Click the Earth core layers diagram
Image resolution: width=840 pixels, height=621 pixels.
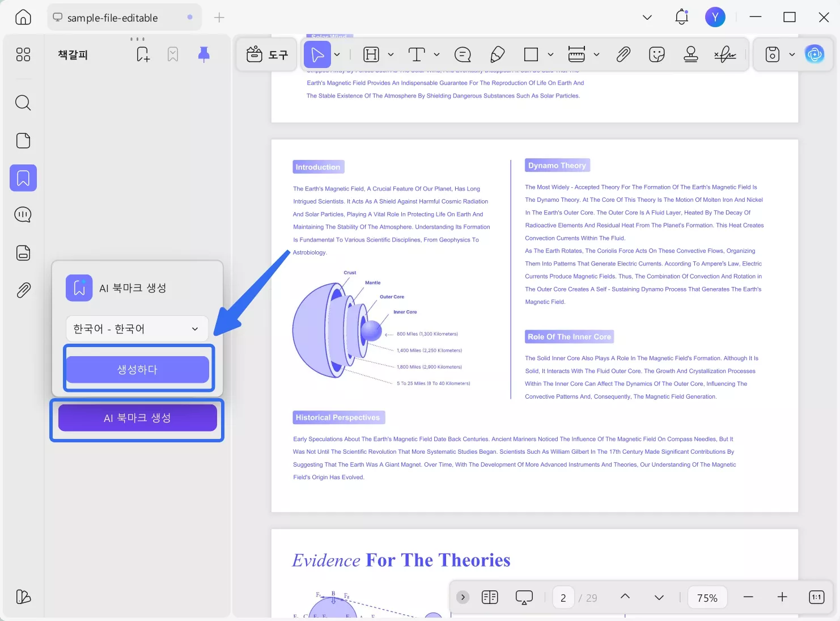(x=382, y=328)
